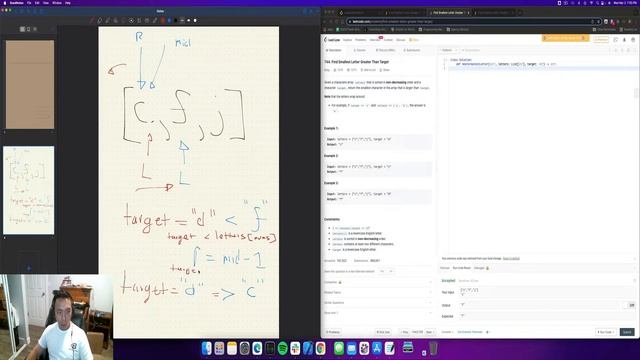Select the eraser tool in GoodNotes toolbar

pos(100,20)
